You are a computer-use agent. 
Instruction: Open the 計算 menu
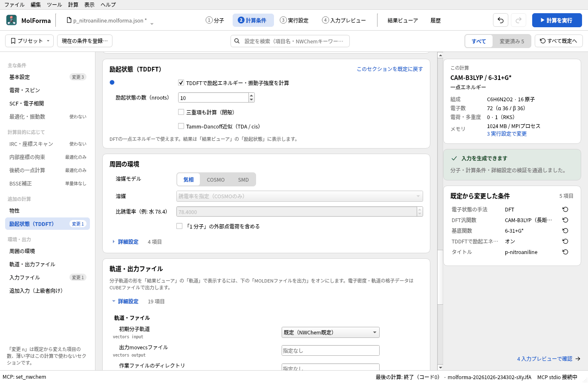pos(73,5)
